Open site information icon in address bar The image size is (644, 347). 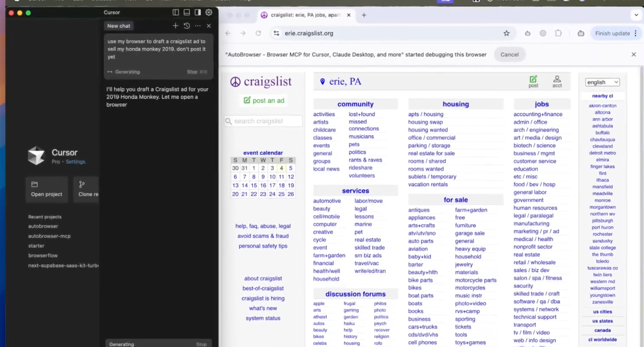click(x=276, y=33)
